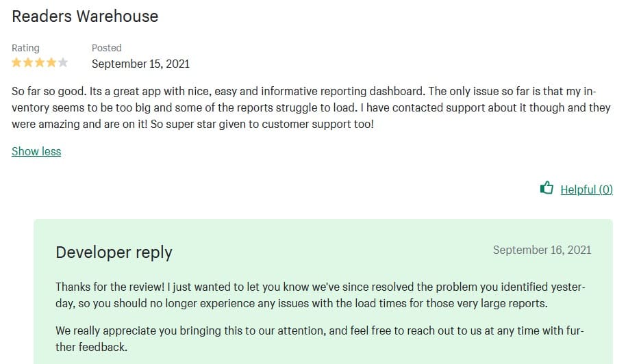
Task: Select the second gold rating star
Action: 28,62
